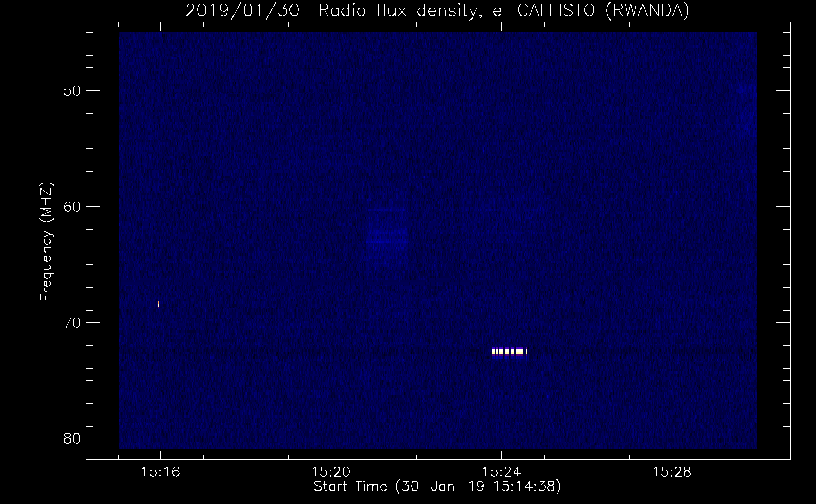Click the 'Start Time (30-Jan-19 15:14:38)' label
816x504 pixels.
(437, 487)
